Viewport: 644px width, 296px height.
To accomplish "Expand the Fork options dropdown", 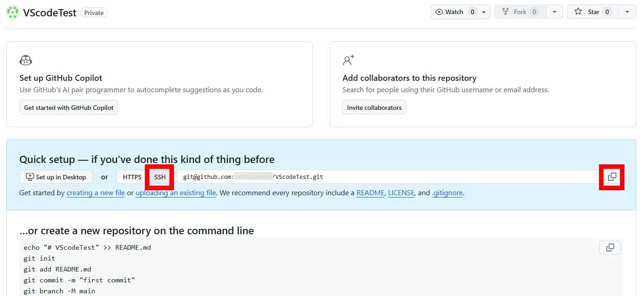I will (554, 12).
